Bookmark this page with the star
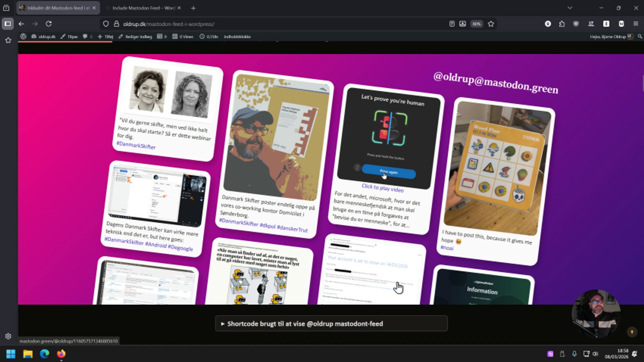Image resolution: width=644 pixels, height=362 pixels. (x=491, y=24)
